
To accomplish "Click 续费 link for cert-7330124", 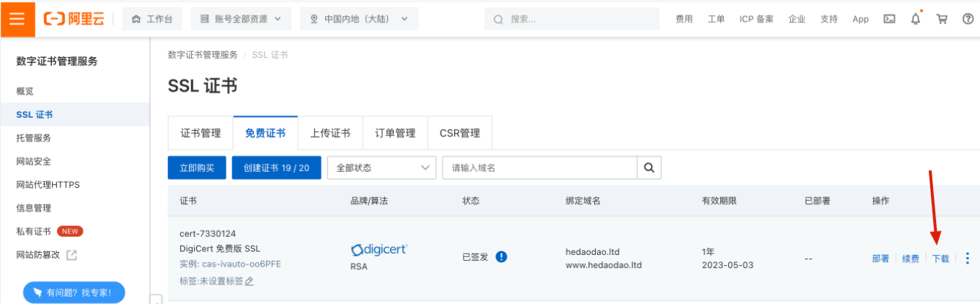I will click(x=911, y=259).
